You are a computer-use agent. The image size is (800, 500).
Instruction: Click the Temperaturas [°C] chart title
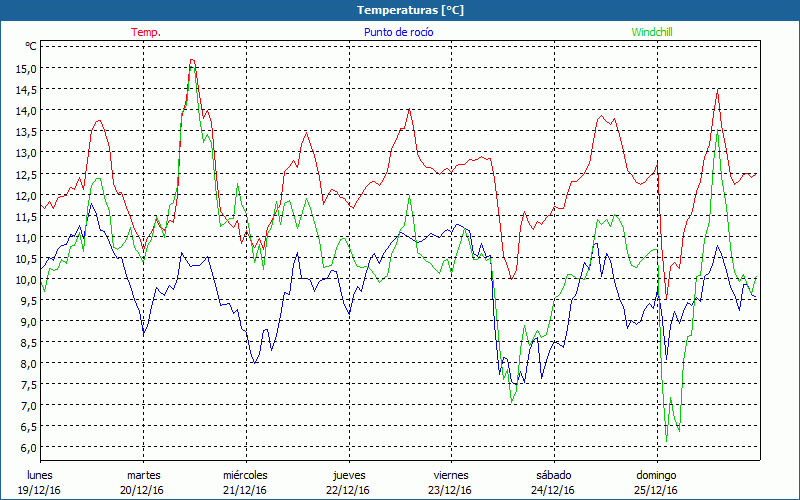click(x=410, y=10)
